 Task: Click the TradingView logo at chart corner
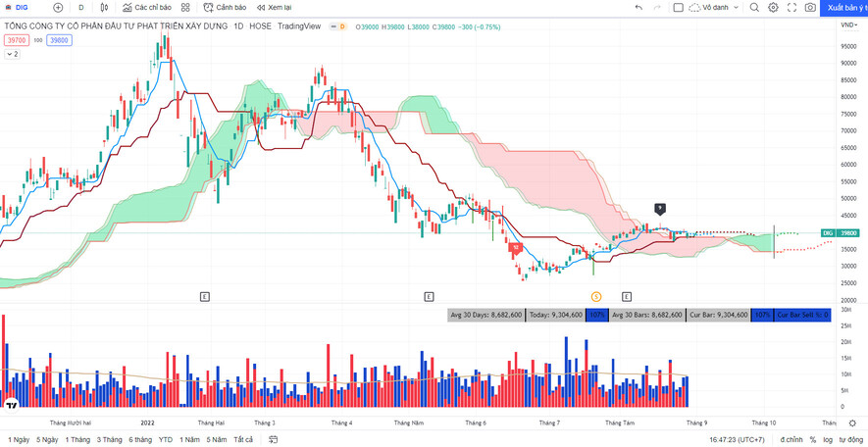[12, 405]
